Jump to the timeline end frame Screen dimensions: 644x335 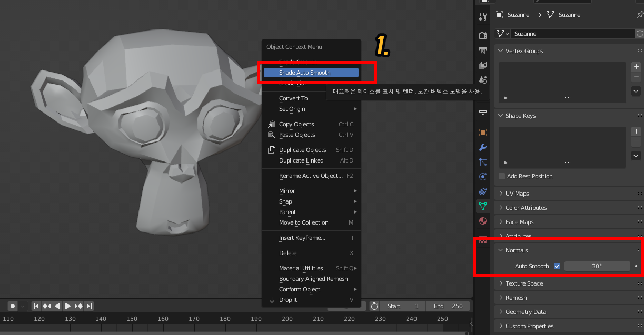pos(89,306)
